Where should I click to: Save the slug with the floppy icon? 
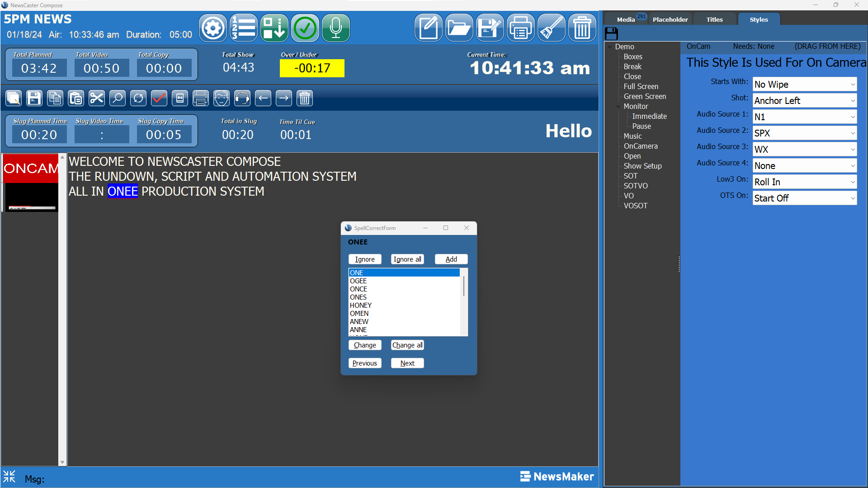click(34, 98)
